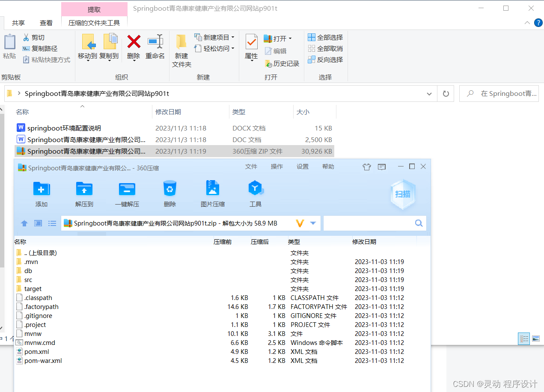Click the 扫描 scan badge in 360压缩

tap(402, 194)
